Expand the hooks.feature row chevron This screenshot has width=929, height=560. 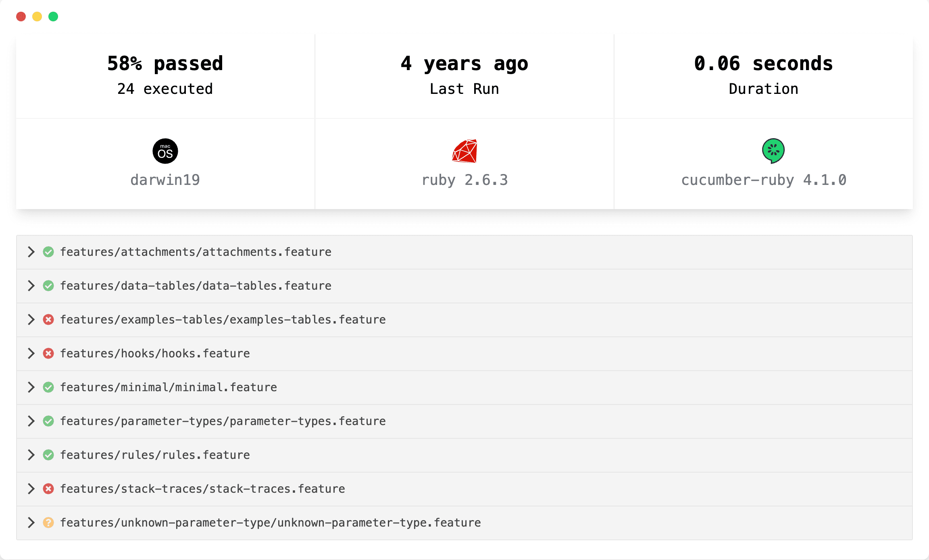point(31,354)
